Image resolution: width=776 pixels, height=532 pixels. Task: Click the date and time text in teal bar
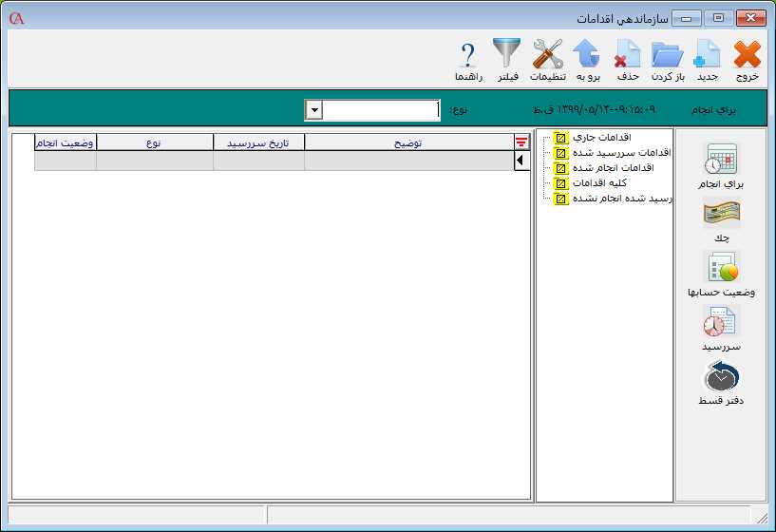[x=594, y=109]
